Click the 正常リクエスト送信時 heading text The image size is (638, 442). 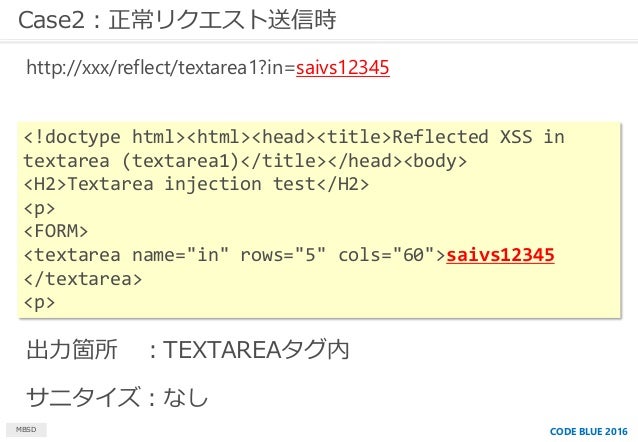tap(222, 20)
